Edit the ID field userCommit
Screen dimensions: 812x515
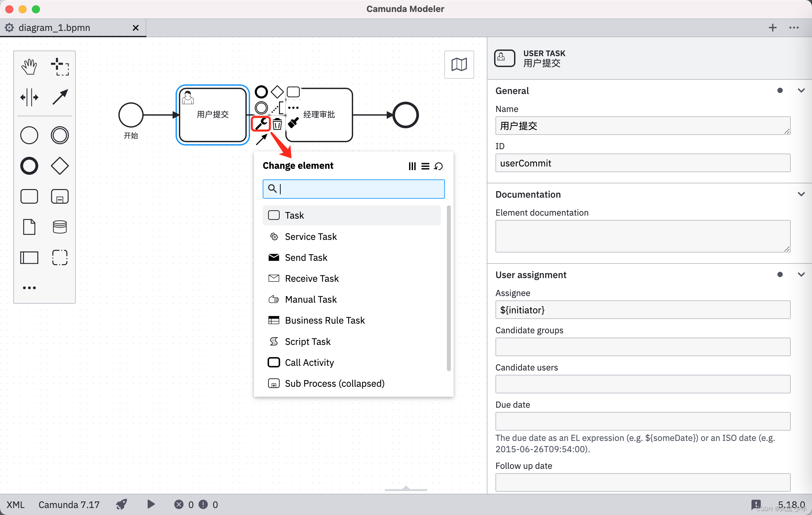[642, 163]
